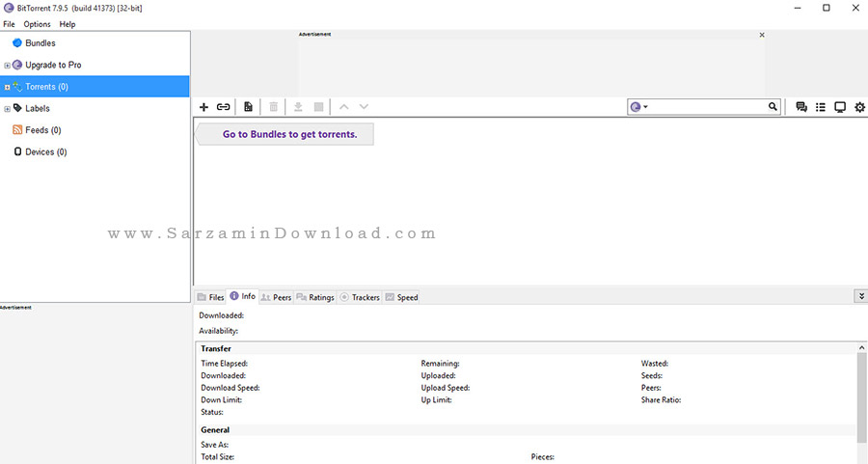Switch to the Ratings tab

pyautogui.click(x=315, y=297)
